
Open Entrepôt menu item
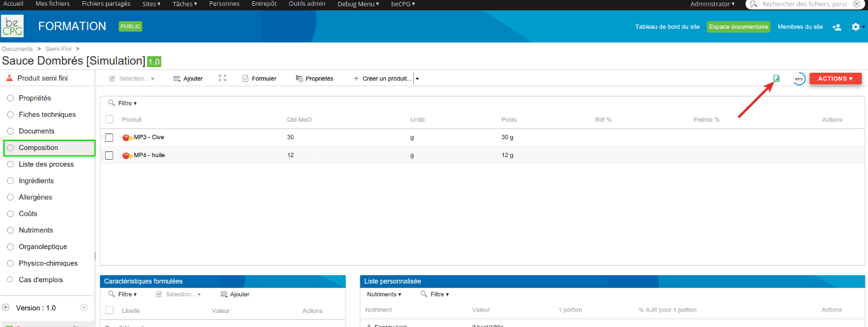coord(264,4)
